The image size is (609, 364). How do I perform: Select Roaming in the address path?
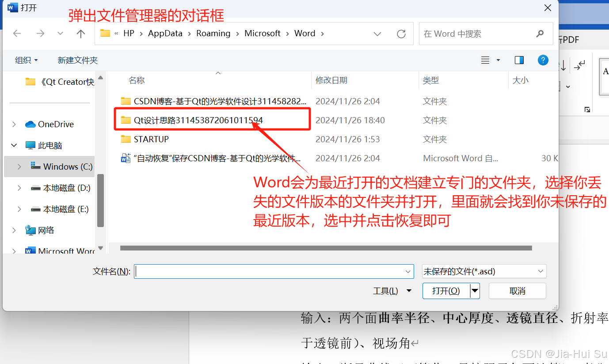pos(213,33)
